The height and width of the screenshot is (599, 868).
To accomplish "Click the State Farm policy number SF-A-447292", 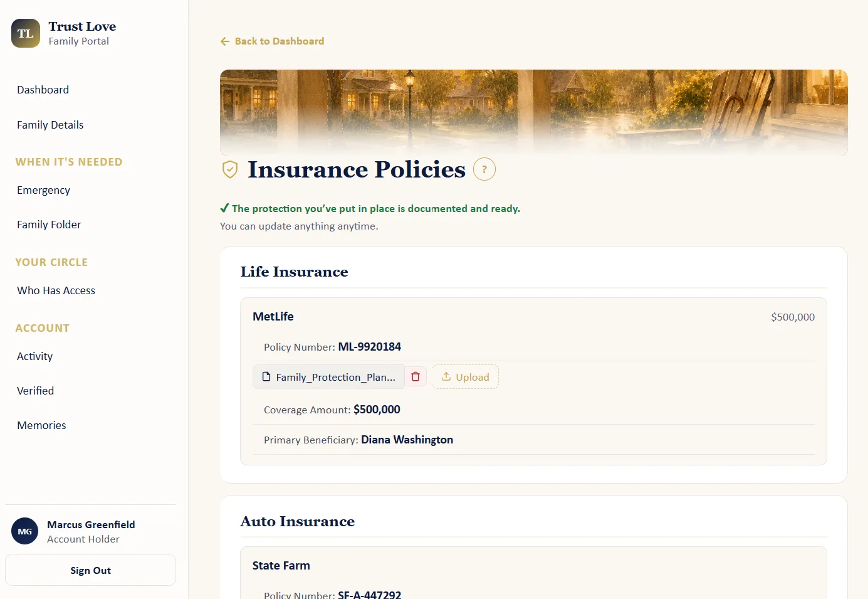I will coord(369,594).
